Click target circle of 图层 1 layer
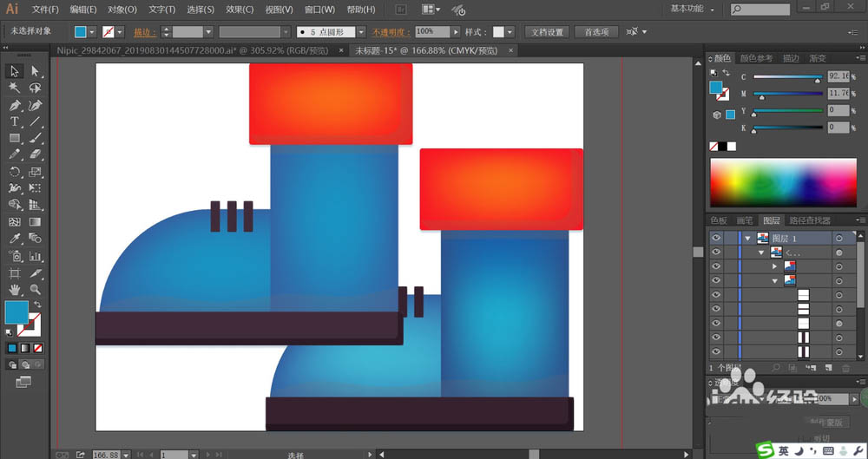Screen dimensions: 868x459 pos(839,238)
